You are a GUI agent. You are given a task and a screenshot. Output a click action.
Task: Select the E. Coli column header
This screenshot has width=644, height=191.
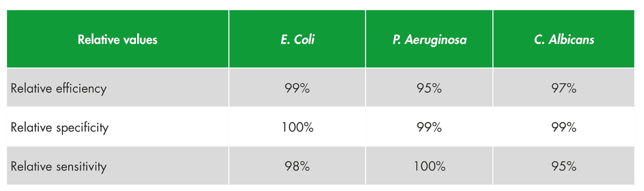(297, 40)
